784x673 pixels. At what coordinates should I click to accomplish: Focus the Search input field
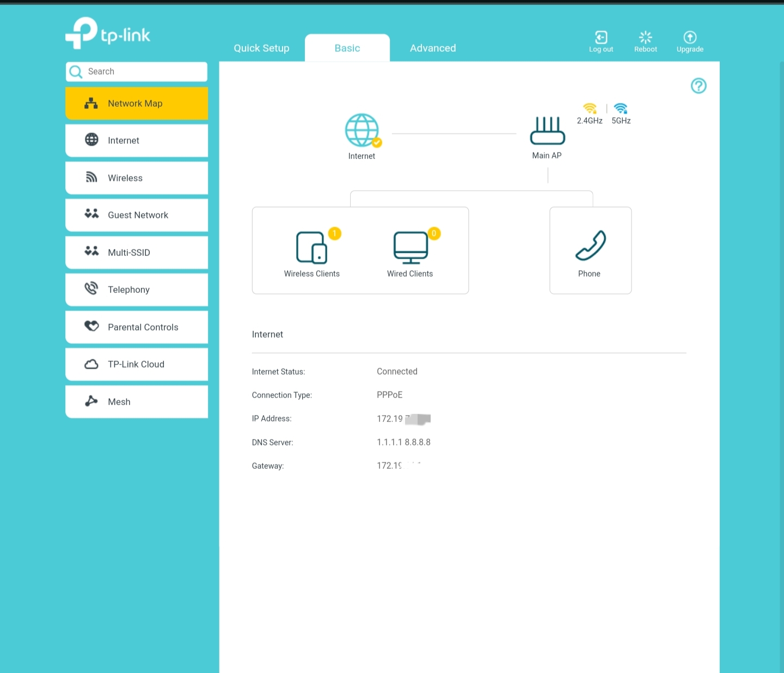pos(137,72)
